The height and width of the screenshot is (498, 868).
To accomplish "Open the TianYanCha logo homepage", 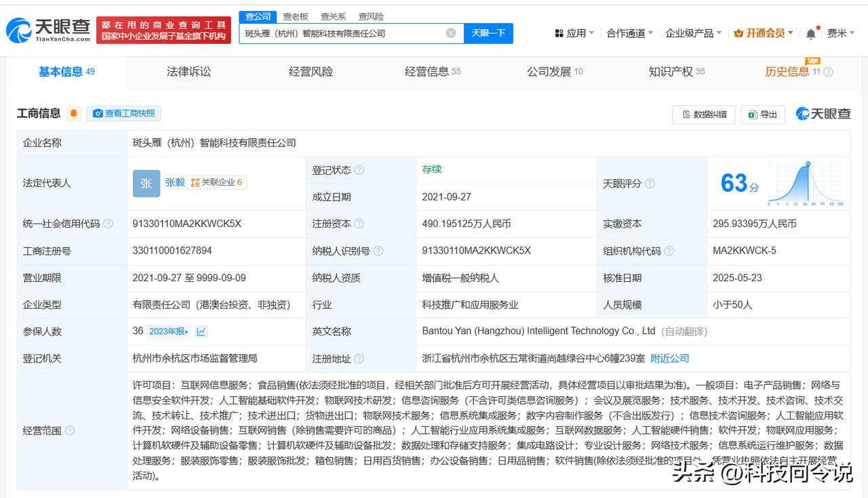I will [48, 30].
